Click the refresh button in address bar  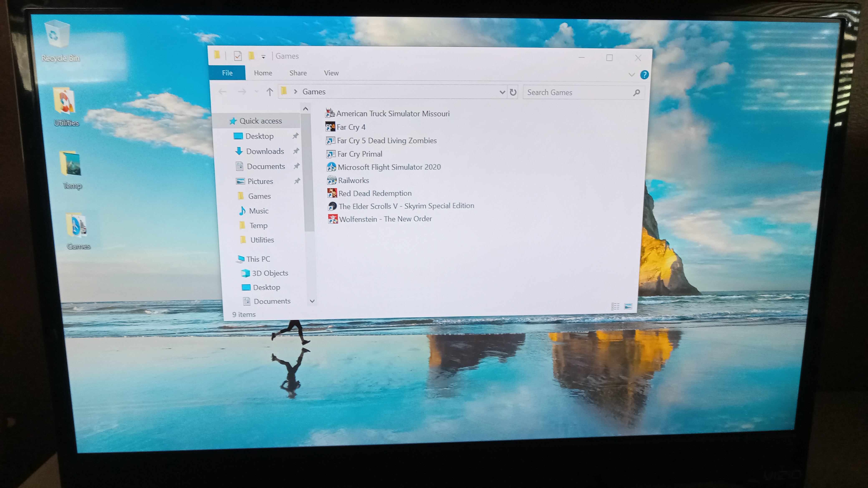click(x=513, y=92)
